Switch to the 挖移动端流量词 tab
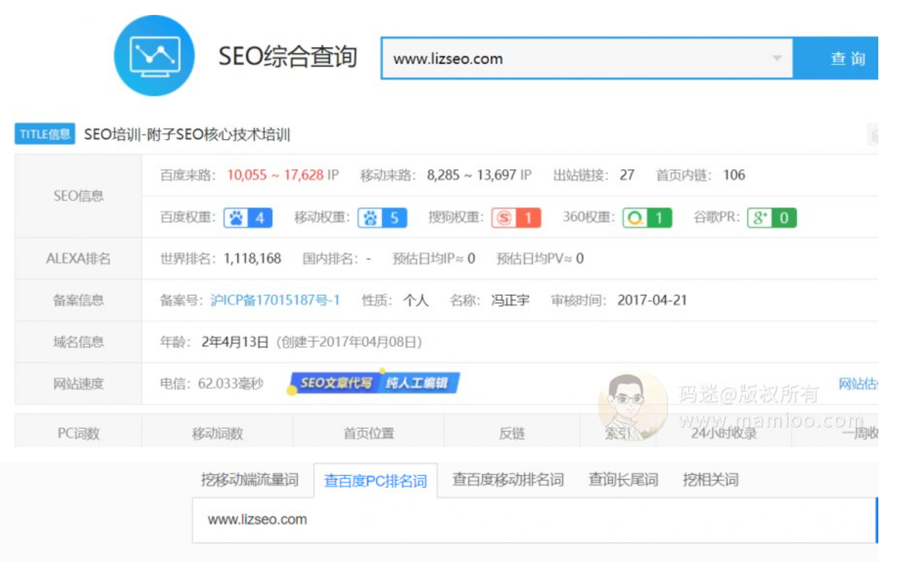 (x=249, y=480)
